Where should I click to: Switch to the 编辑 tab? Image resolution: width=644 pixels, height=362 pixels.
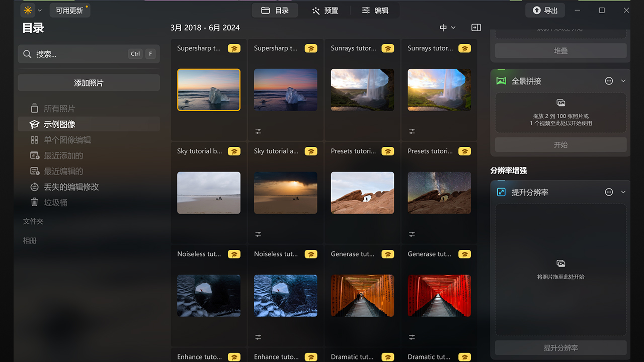pos(375,10)
